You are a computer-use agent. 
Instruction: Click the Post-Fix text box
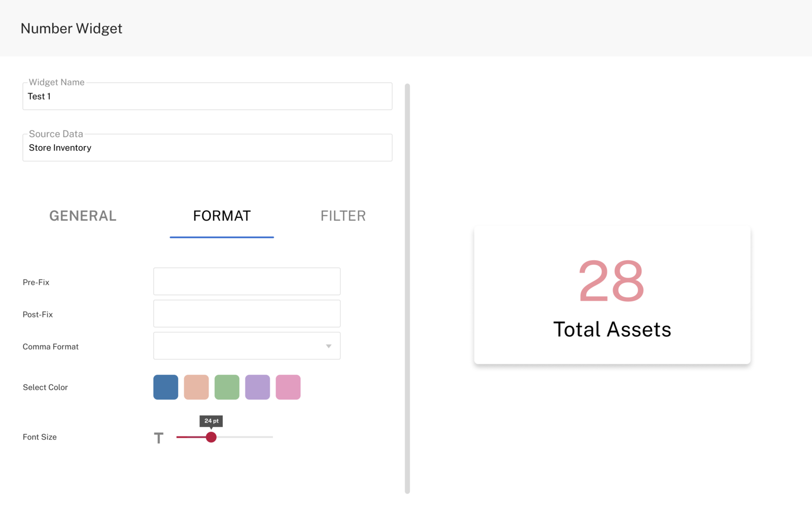click(x=247, y=313)
